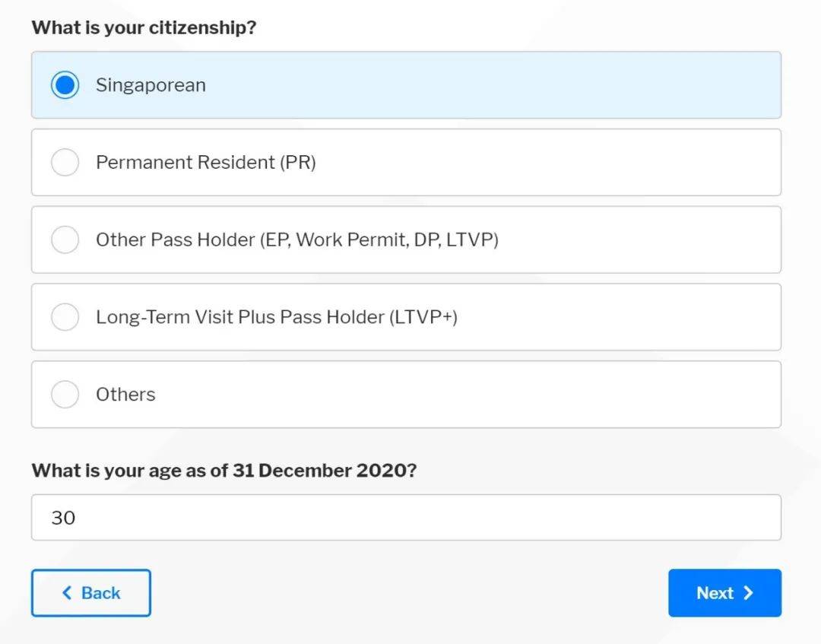Click the "Permanent Resident (PR)" option text
The image size is (821, 644).
[205, 162]
